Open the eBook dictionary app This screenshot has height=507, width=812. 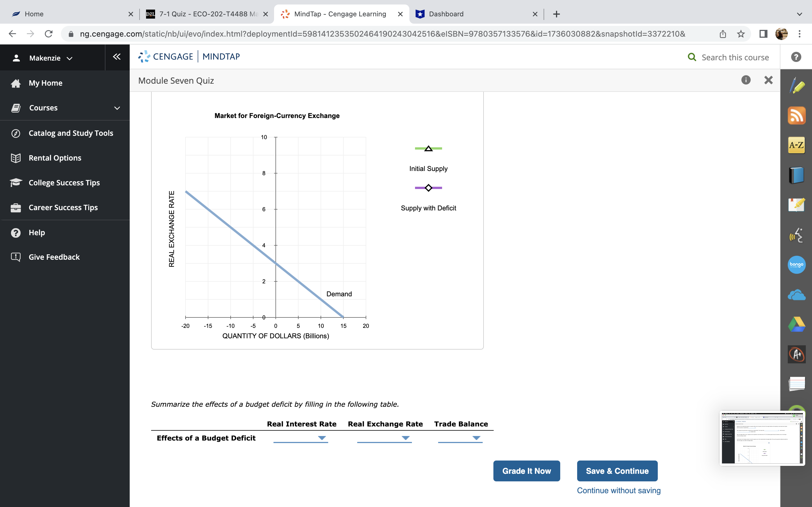(x=797, y=174)
